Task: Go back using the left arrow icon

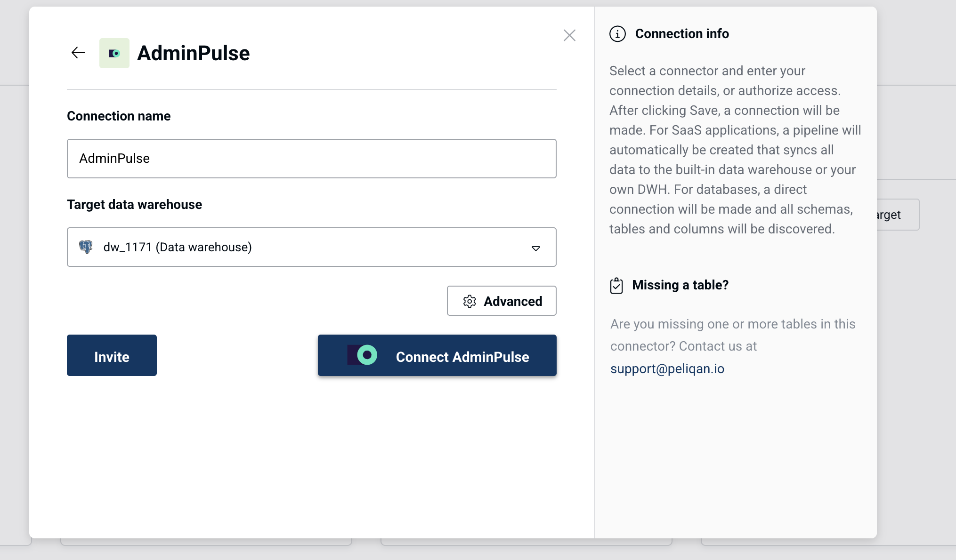Action: coord(78,53)
